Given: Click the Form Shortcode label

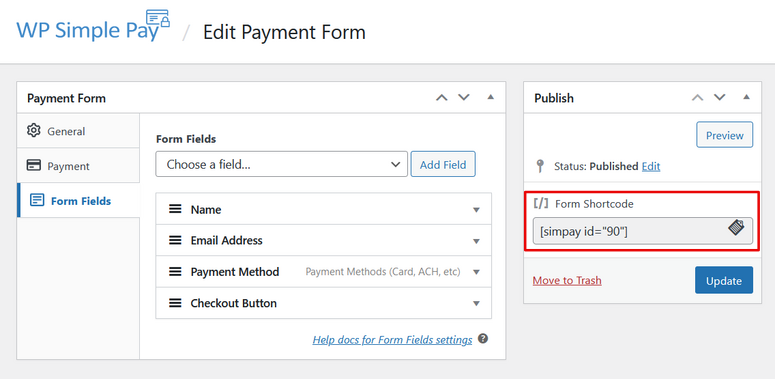Looking at the screenshot, I should pyautogui.click(x=594, y=204).
